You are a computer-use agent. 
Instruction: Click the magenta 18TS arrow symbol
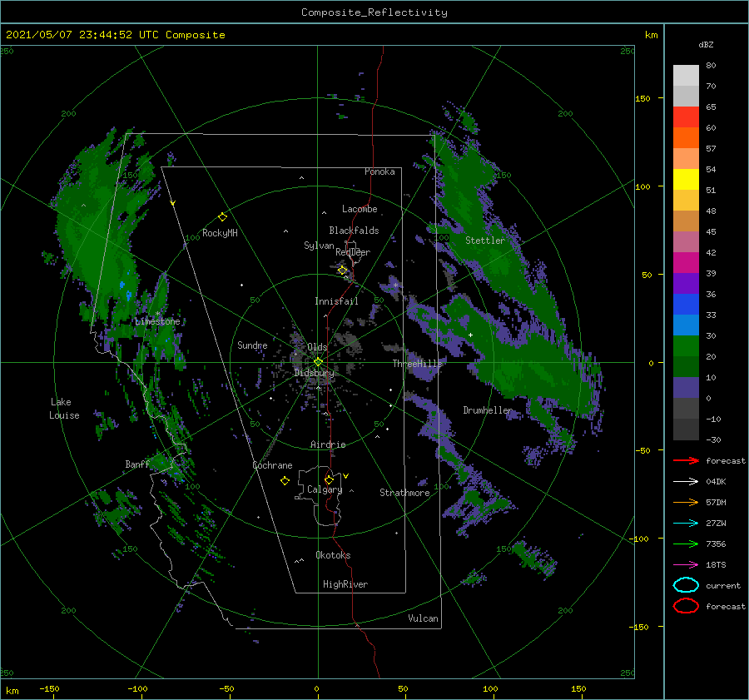pyautogui.click(x=686, y=565)
